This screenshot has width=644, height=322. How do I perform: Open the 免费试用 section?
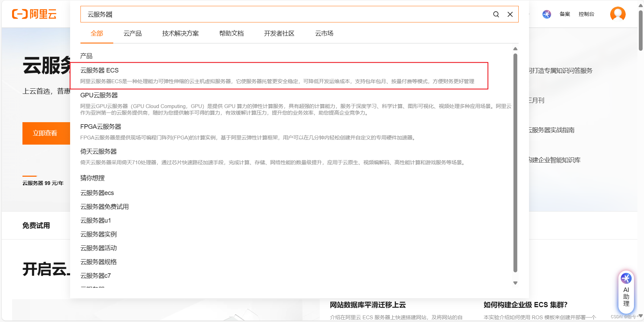point(36,226)
